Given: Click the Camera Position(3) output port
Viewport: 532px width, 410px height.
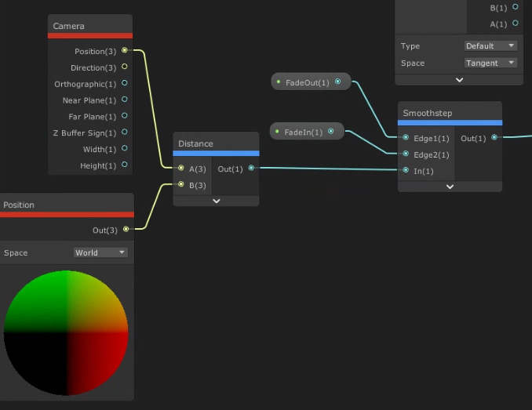Looking at the screenshot, I should click(x=125, y=50).
